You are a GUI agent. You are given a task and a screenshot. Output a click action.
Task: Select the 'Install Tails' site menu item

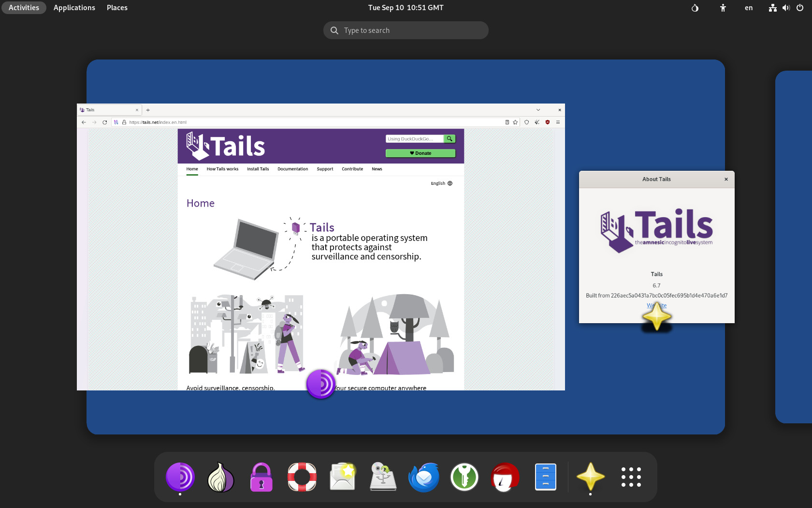point(258,169)
